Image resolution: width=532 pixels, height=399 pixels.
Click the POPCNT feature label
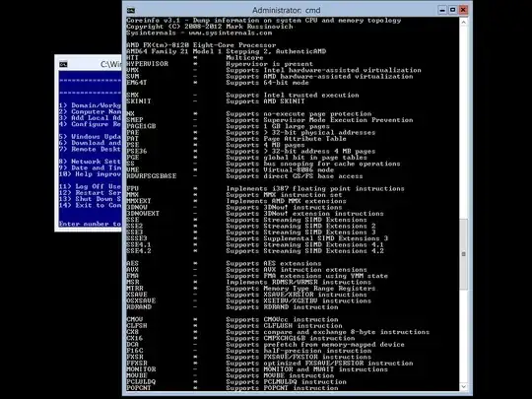[x=139, y=388]
